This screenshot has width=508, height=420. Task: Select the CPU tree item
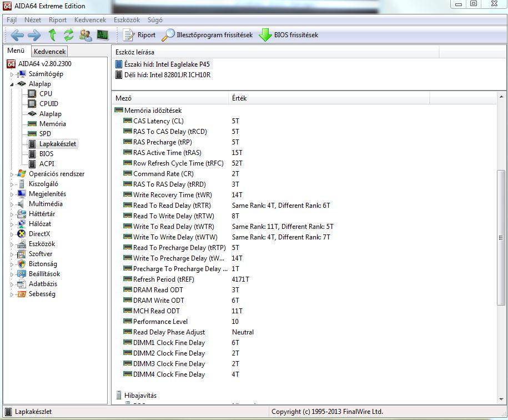tap(46, 94)
